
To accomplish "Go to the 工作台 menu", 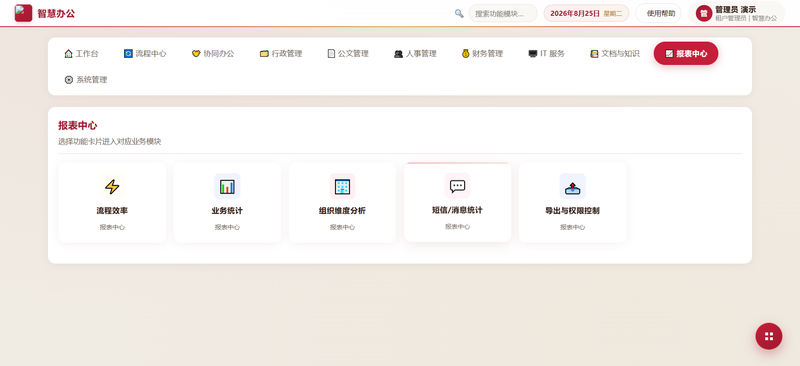I will (x=82, y=54).
